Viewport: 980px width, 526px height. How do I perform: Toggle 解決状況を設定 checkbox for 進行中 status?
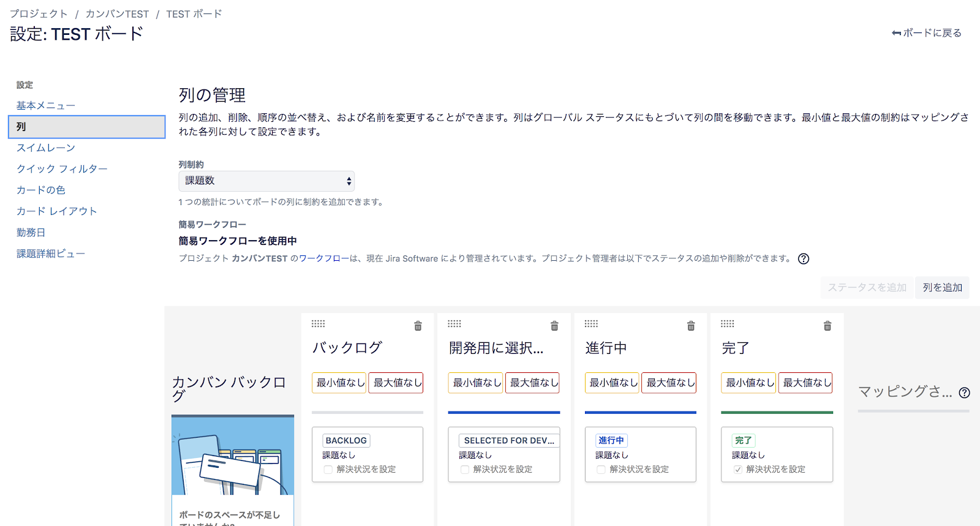(601, 470)
